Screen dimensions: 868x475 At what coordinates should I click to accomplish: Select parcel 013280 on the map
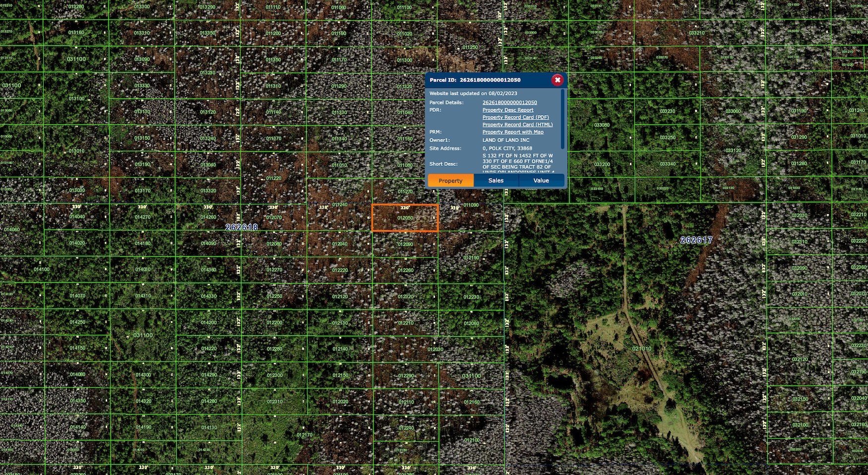(x=76, y=7)
